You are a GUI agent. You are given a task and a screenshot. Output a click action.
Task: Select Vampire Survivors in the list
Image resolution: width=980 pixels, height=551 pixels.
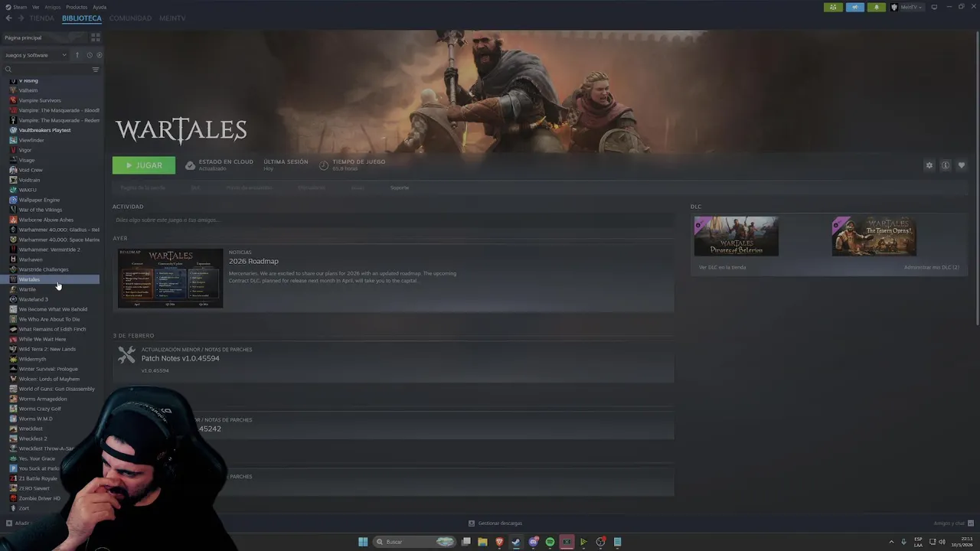tap(40, 100)
